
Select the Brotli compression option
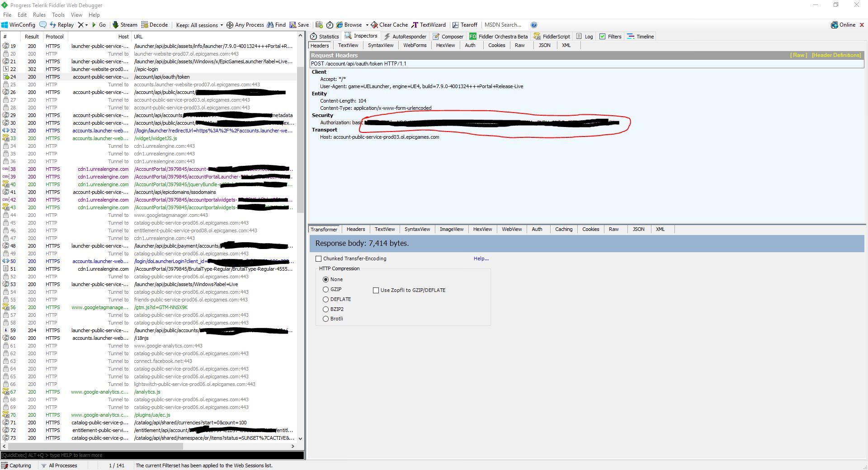[325, 319]
